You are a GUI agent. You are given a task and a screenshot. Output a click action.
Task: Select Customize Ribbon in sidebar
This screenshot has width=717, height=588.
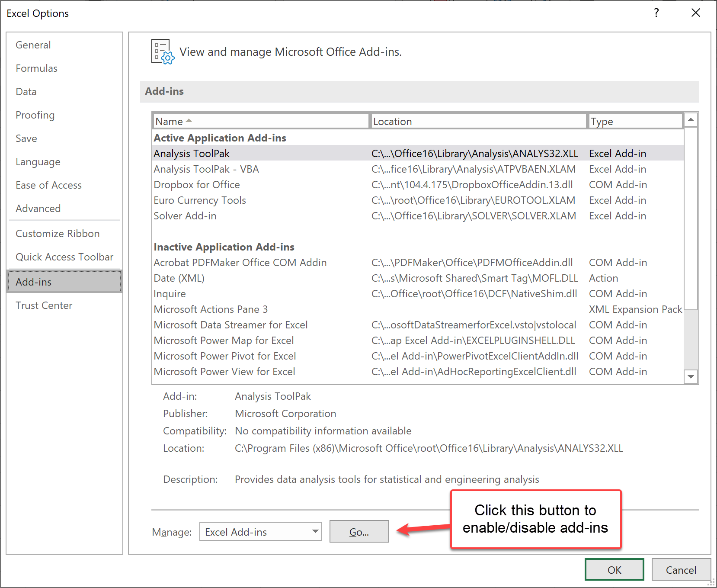(58, 234)
